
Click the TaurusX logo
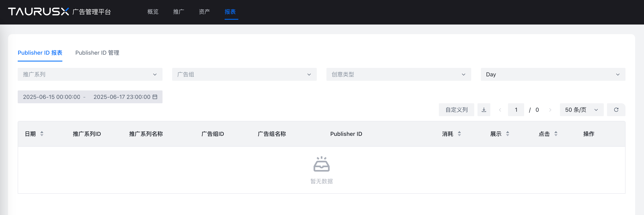point(38,11)
